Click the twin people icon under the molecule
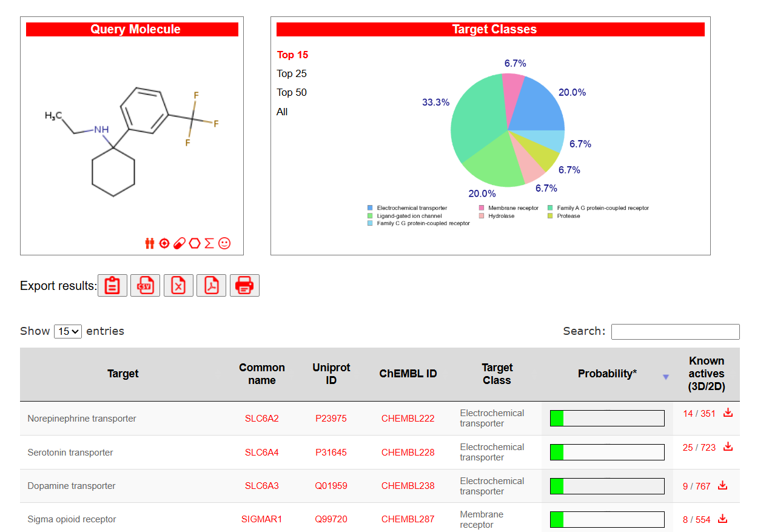Image resolution: width=769 pixels, height=532 pixels. click(x=150, y=243)
